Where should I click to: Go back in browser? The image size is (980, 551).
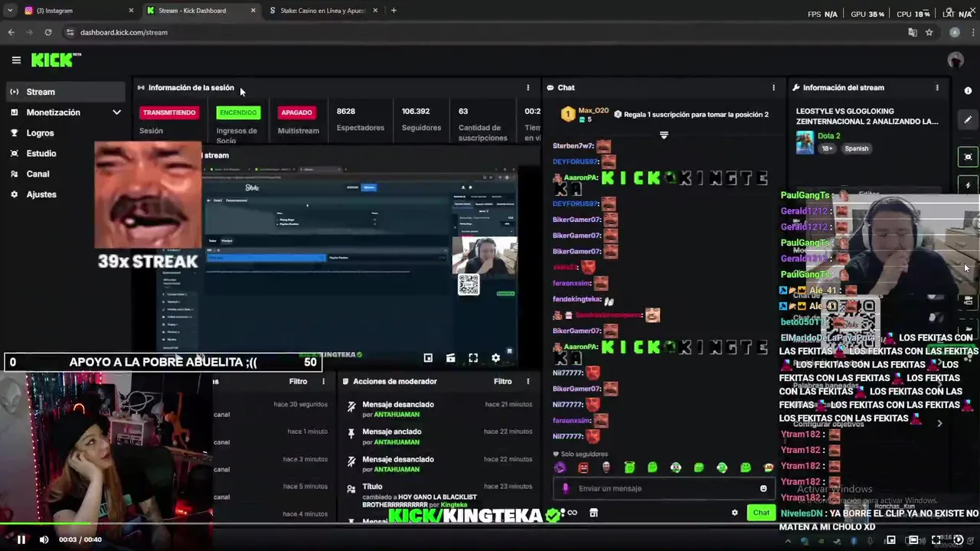pyautogui.click(x=11, y=32)
